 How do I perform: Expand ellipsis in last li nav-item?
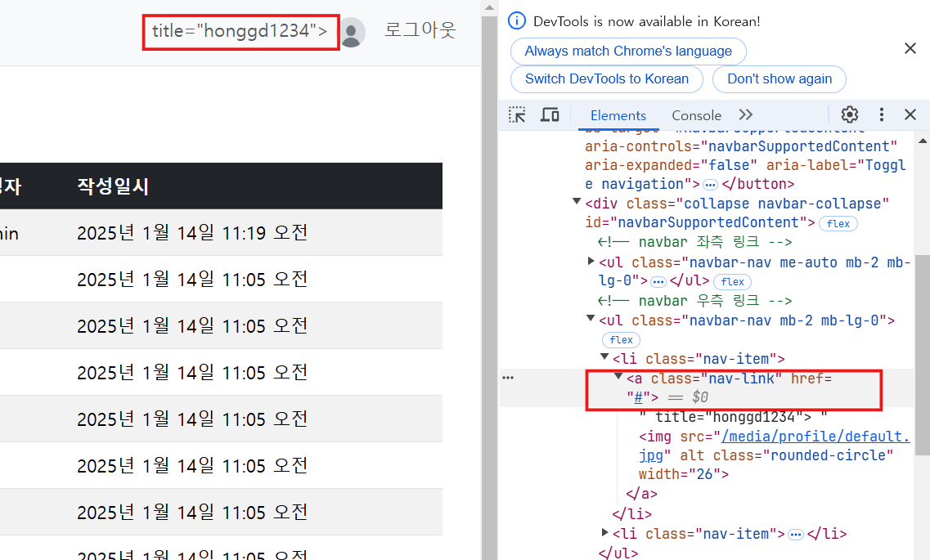click(x=795, y=535)
